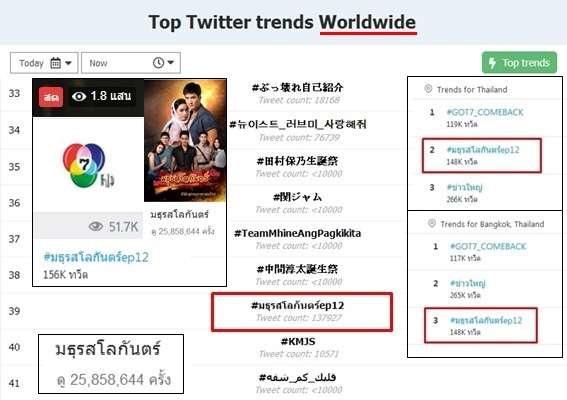Open #ข่าวใหญ่ in Trends for Bangkok
The image size is (567, 400).
click(468, 283)
